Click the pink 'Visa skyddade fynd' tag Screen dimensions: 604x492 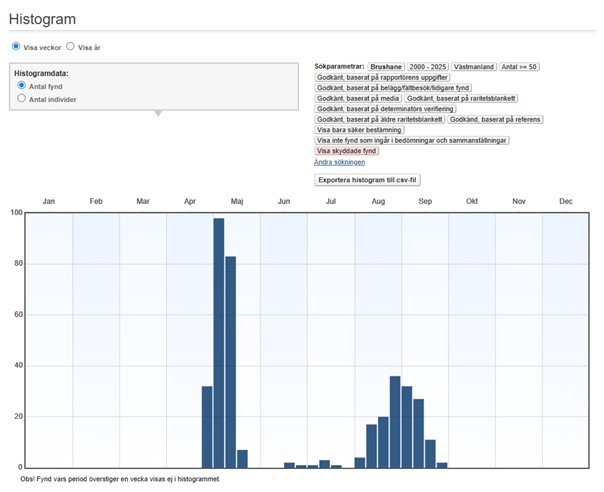(346, 151)
